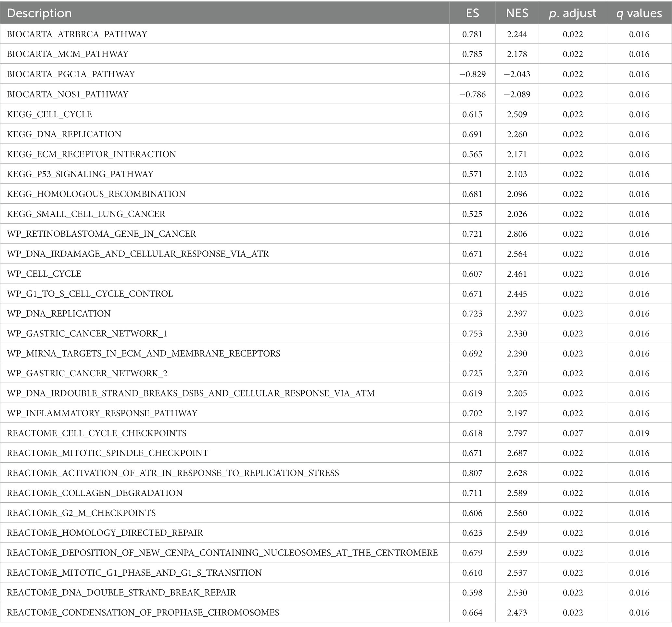Select KEGG_CELL_CYCLE description
Image resolution: width=672 pixels, height=627 pixels.
tap(49, 114)
